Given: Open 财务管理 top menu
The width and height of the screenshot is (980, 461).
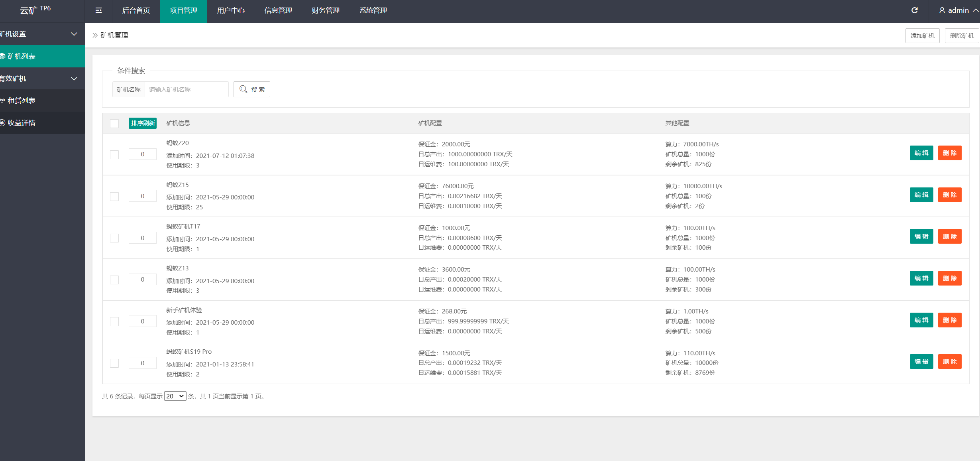Looking at the screenshot, I should [x=326, y=11].
